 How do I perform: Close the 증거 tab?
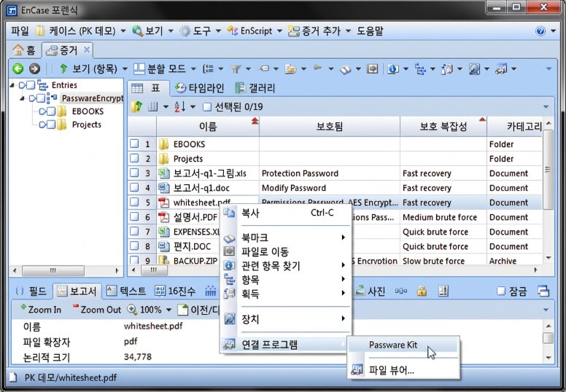click(x=87, y=50)
